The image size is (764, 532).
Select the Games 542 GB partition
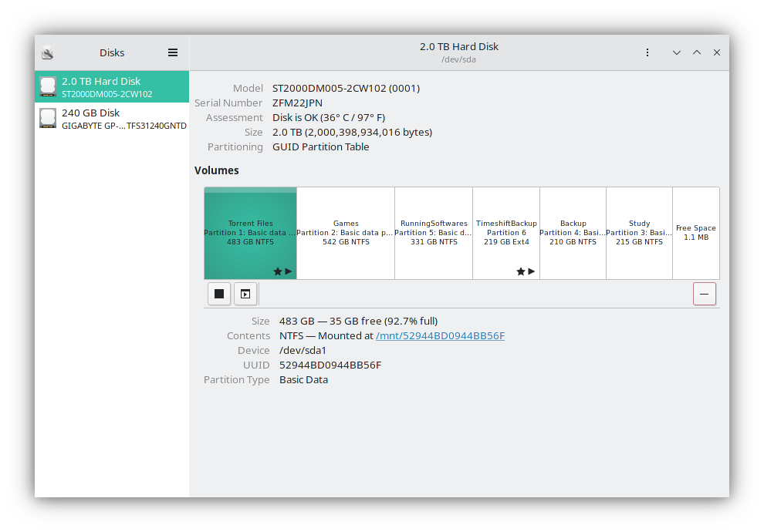[x=346, y=233]
